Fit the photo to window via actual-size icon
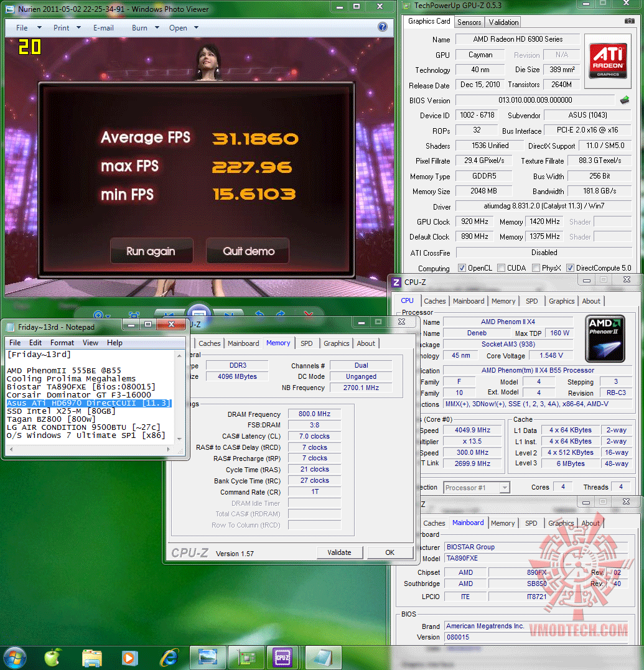644x670 pixels. [134, 315]
